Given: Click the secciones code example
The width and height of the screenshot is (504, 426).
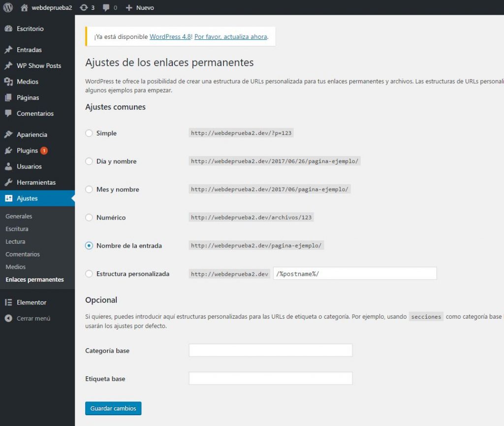Looking at the screenshot, I should (x=426, y=317).
